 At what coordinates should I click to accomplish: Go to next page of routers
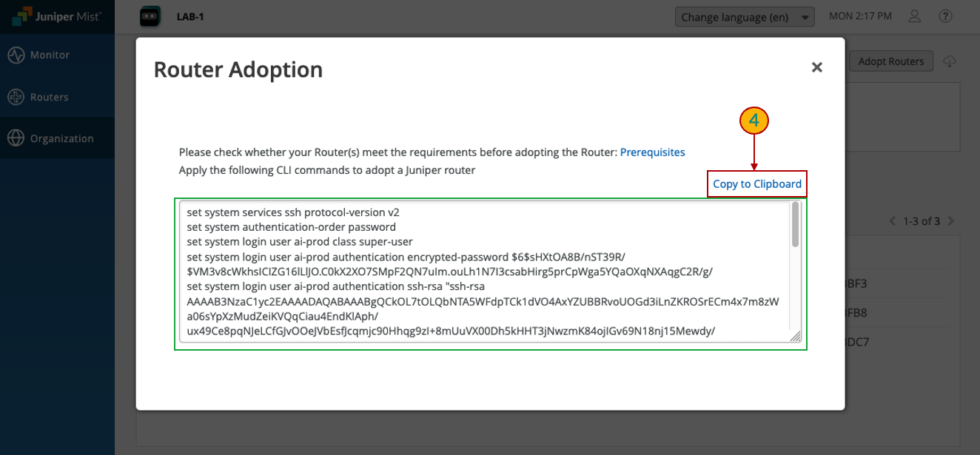click(x=951, y=221)
